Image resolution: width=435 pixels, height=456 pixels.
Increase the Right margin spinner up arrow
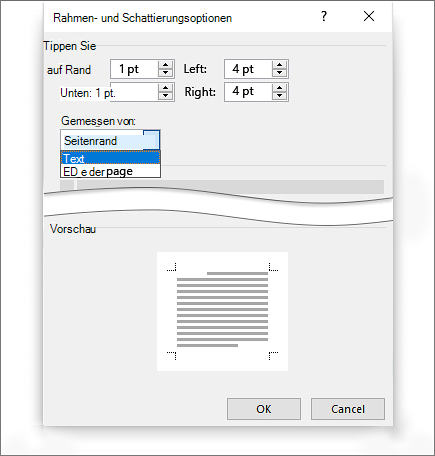pyautogui.click(x=279, y=88)
